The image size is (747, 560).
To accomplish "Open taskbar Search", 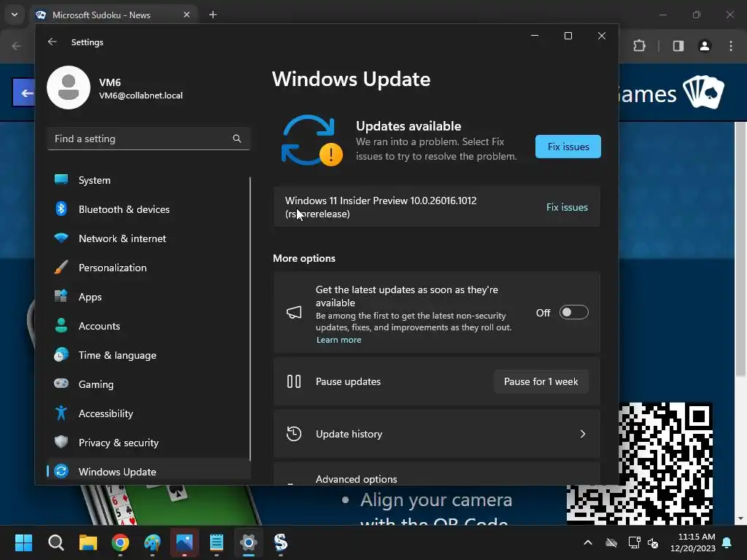I will [55, 542].
